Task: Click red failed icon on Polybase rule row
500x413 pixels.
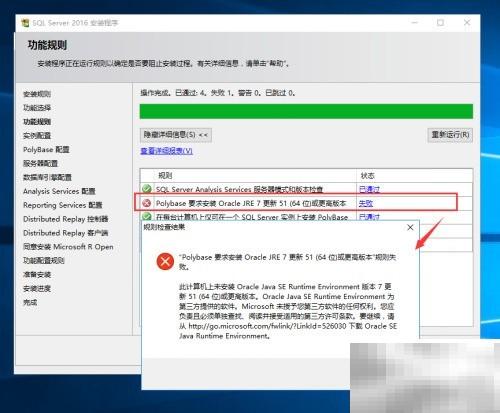Action: tap(147, 203)
